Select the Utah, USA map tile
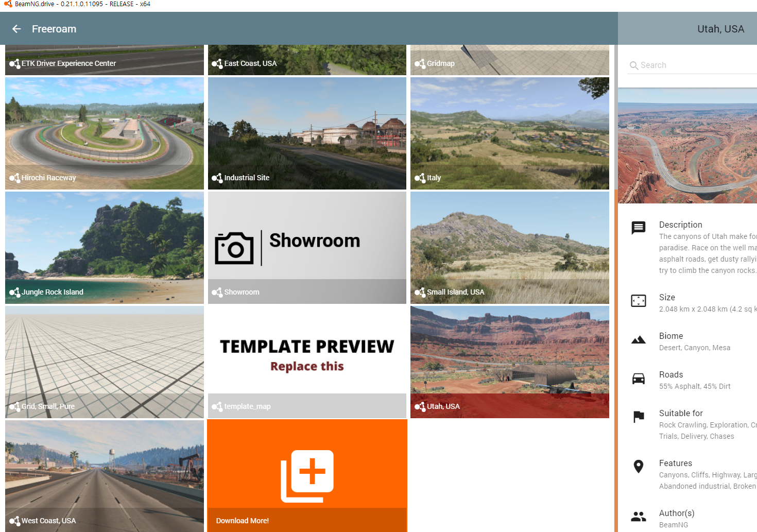The height and width of the screenshot is (532, 757). point(510,362)
